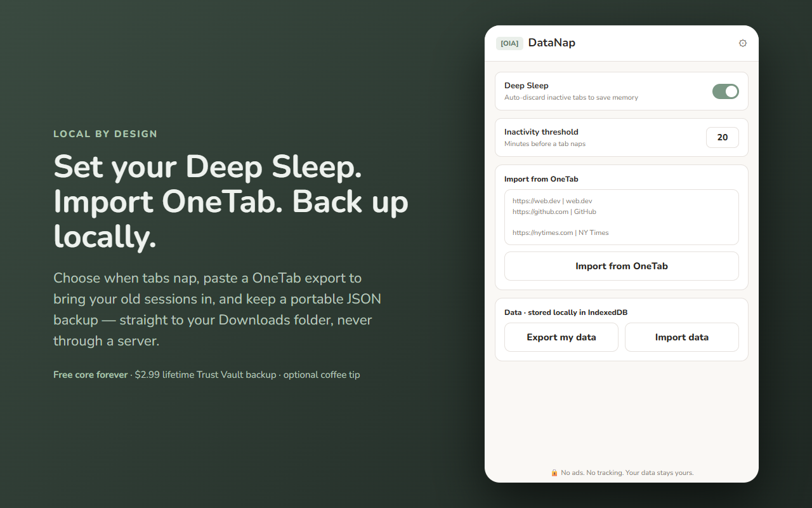This screenshot has height=508, width=812.
Task: Click the lock icon in the footer
Action: pos(554,472)
